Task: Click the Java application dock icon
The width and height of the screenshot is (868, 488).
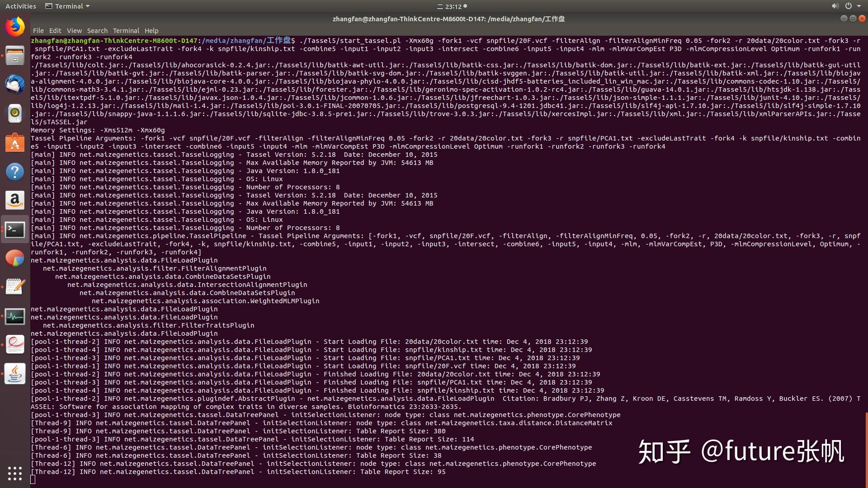Action: tap(15, 374)
